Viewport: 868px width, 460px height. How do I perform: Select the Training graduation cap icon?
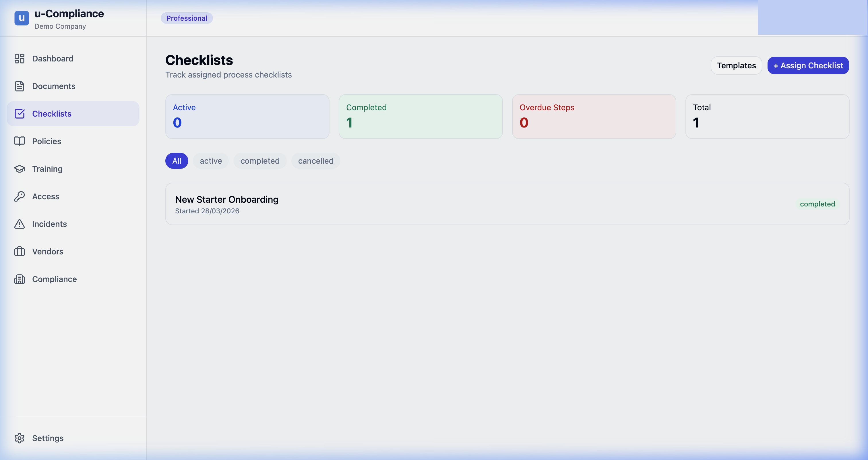click(x=19, y=169)
